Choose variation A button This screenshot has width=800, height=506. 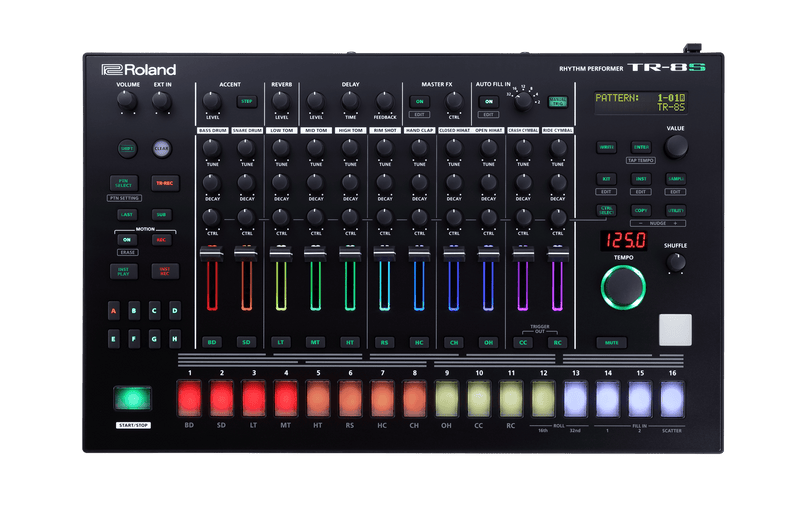point(113,311)
